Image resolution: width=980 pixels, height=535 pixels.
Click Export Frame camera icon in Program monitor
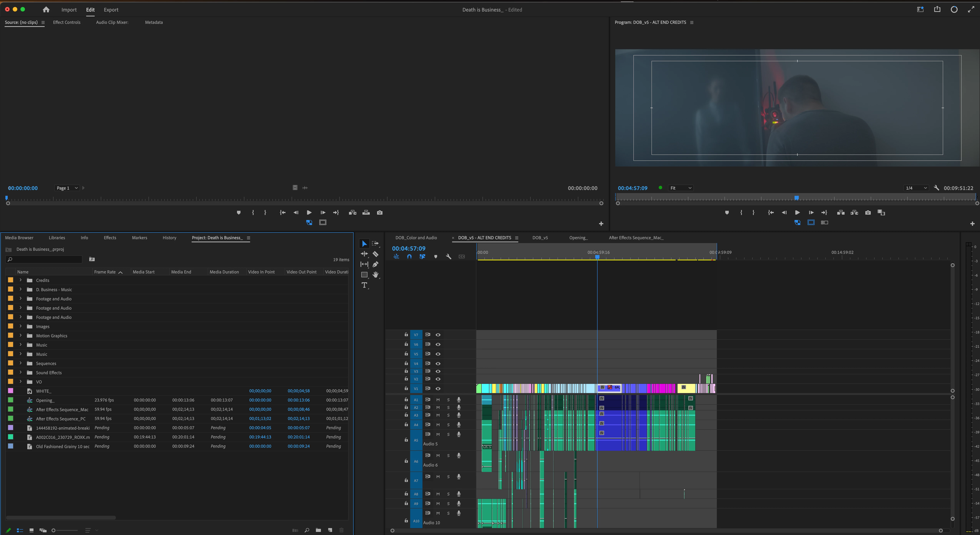[868, 212]
